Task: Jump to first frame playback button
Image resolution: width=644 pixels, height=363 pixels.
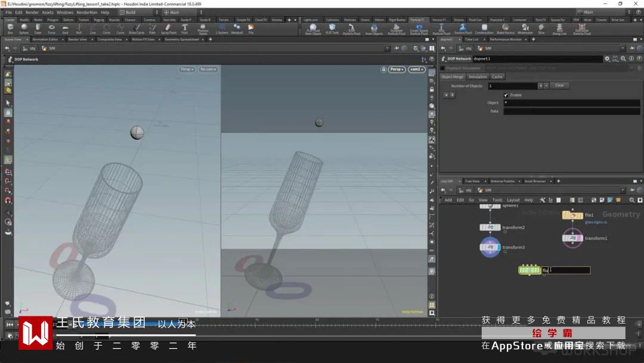Action: pyautogui.click(x=10, y=324)
